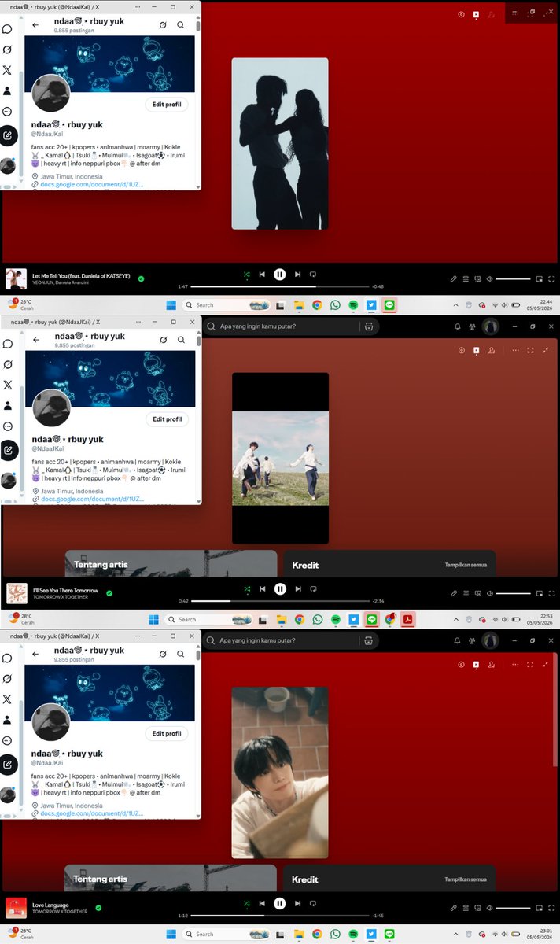Expand more menu (…) in middle X sidebar
The width and height of the screenshot is (560, 944).
tap(7, 426)
